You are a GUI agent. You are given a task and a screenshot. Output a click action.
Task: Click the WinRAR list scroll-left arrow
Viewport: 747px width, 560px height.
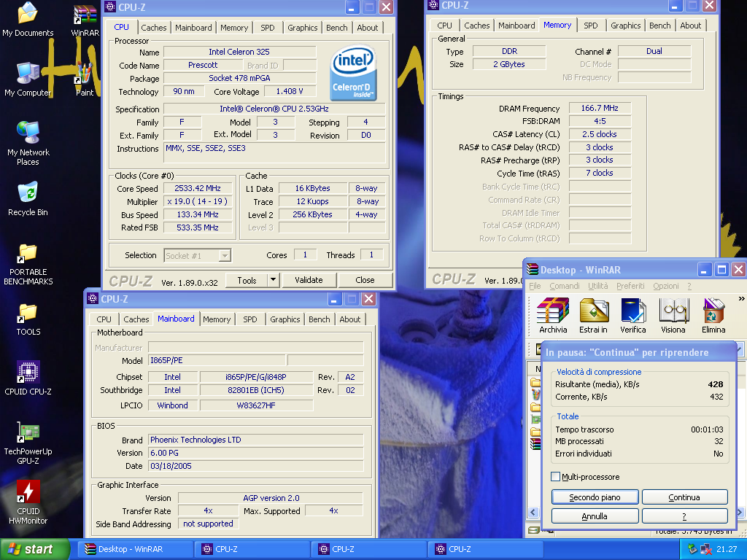[x=533, y=513]
